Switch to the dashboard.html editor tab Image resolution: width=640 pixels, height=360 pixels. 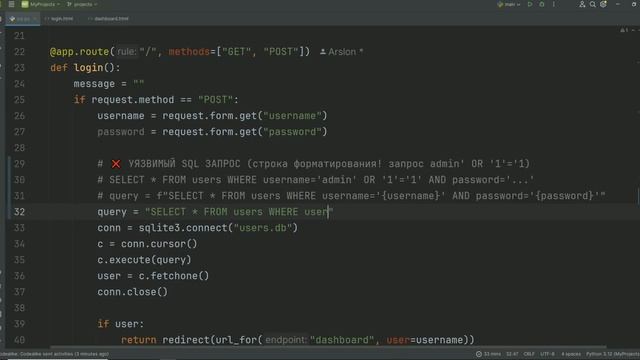109,19
